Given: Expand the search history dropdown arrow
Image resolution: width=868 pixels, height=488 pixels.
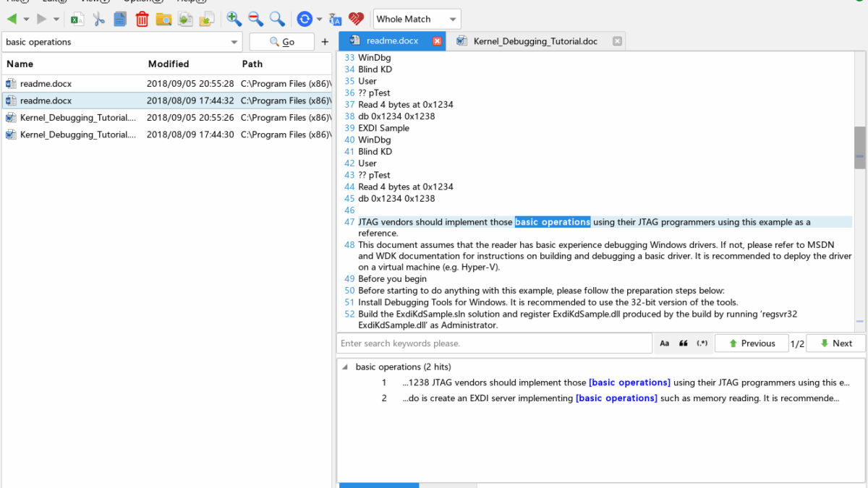Looking at the screenshot, I should click(x=234, y=42).
